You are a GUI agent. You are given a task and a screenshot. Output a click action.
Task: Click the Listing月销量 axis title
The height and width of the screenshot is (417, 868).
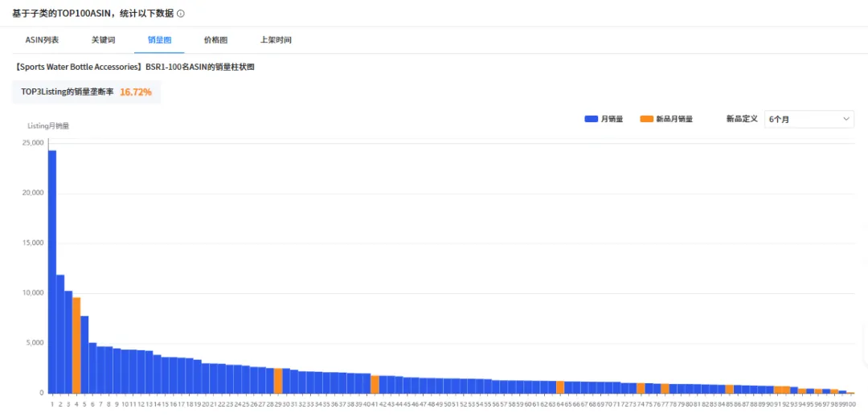48,126
